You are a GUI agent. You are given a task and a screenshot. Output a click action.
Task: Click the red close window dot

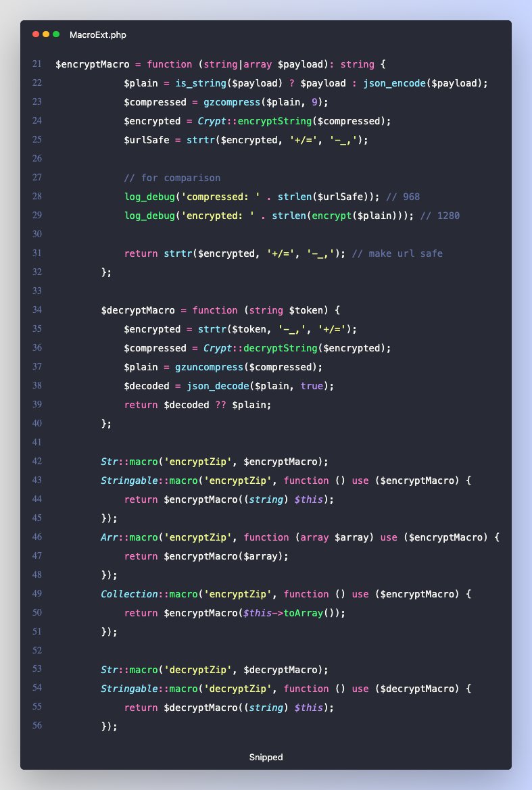(x=36, y=34)
